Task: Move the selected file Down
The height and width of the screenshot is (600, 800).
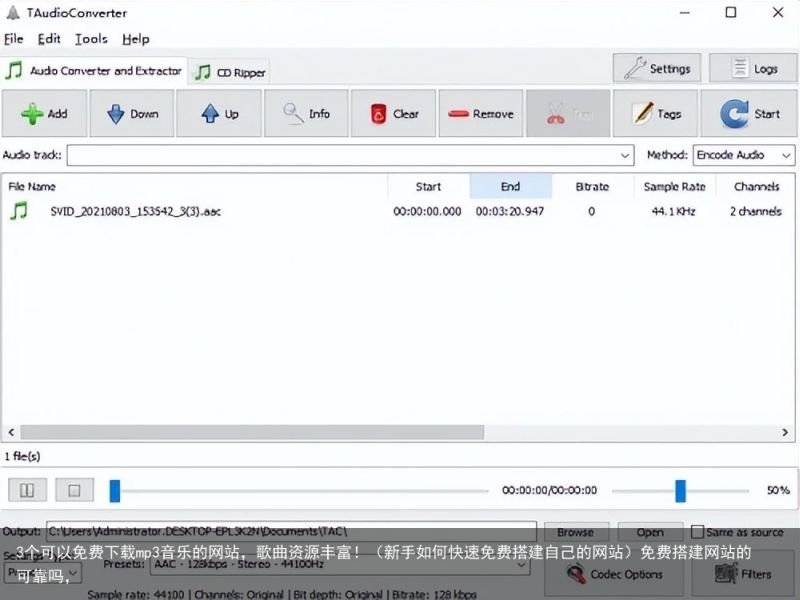Action: pyautogui.click(x=132, y=113)
